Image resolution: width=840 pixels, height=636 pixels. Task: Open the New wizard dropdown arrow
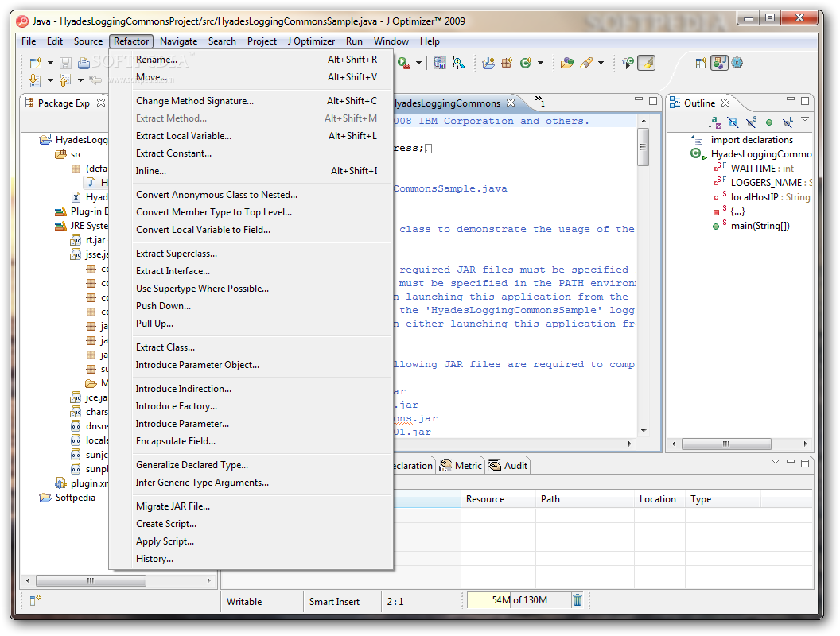coord(50,63)
